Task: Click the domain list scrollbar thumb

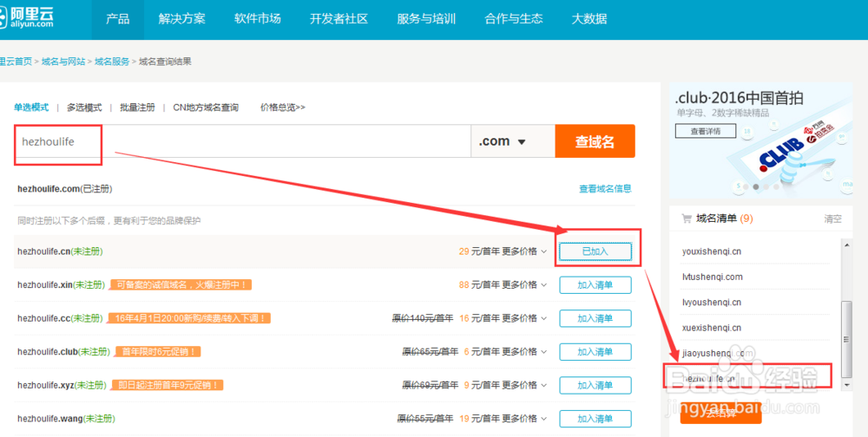Action: pyautogui.click(x=846, y=339)
